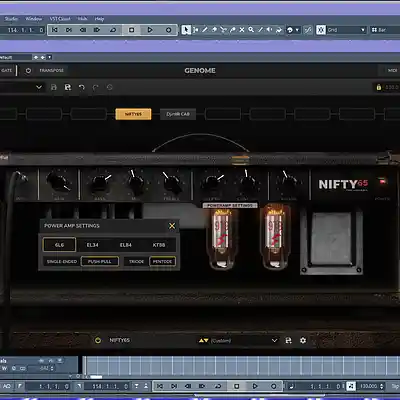The height and width of the screenshot is (400, 400).
Task: Open the Window menu
Action: [34, 19]
